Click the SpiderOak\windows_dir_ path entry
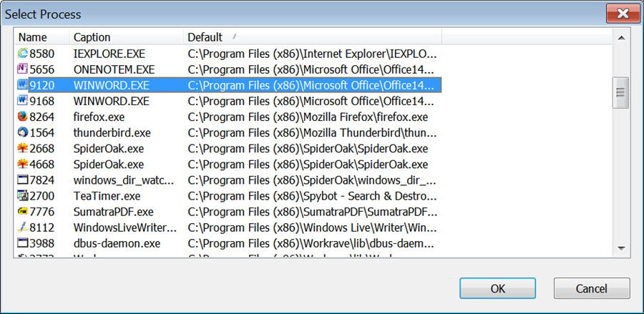The height and width of the screenshot is (314, 644). (x=312, y=180)
